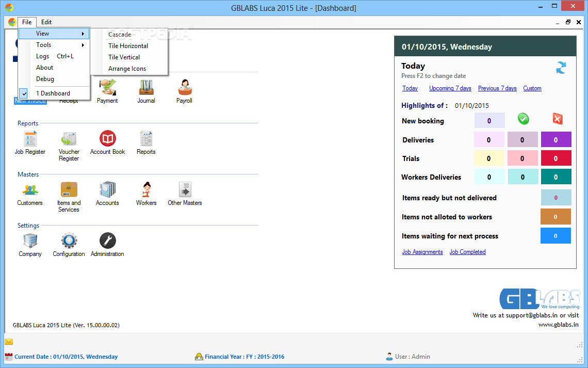This screenshot has width=588, height=368.
Task: Click the yellow Trials first count box
Action: tap(489, 158)
